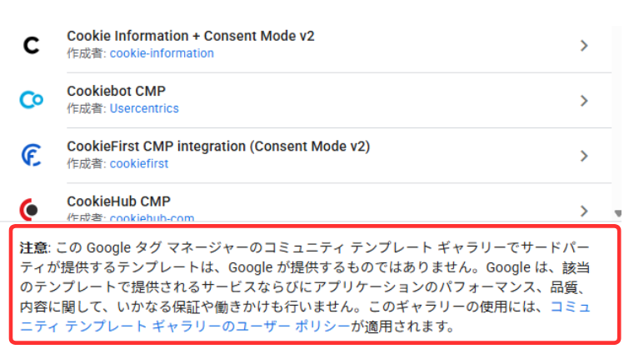Visit the Usercentrics author link
634x364 pixels.
tap(144, 108)
